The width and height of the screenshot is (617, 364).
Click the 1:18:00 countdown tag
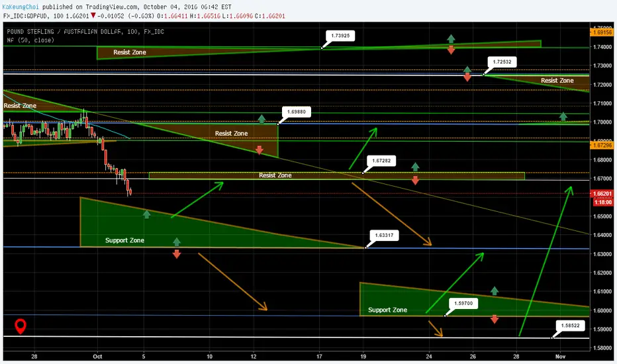603,203
